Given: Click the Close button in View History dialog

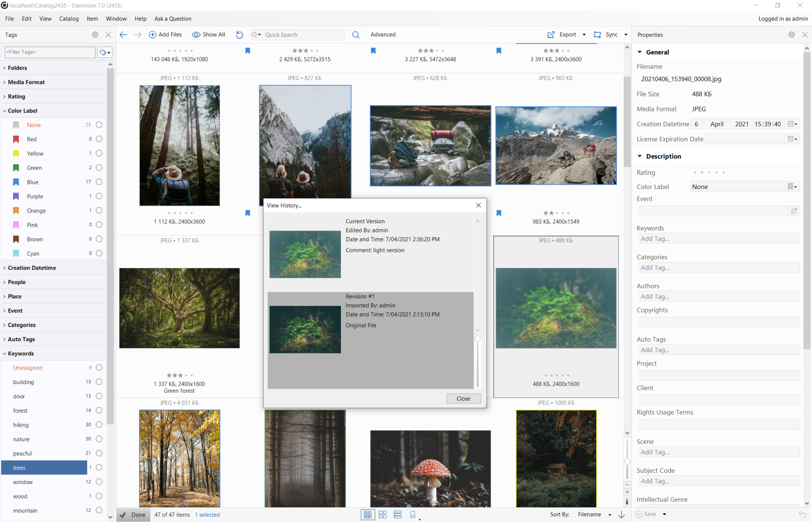Looking at the screenshot, I should [x=463, y=398].
